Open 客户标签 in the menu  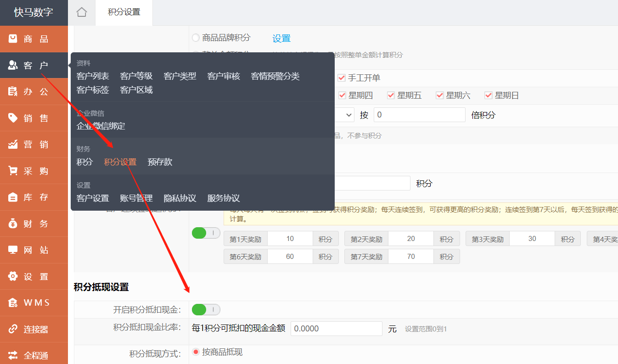[93, 90]
